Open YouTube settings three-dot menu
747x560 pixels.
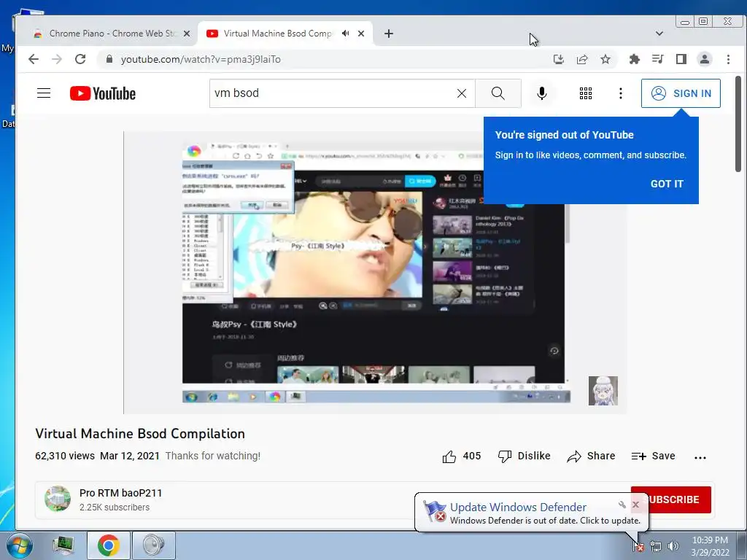[x=620, y=93]
